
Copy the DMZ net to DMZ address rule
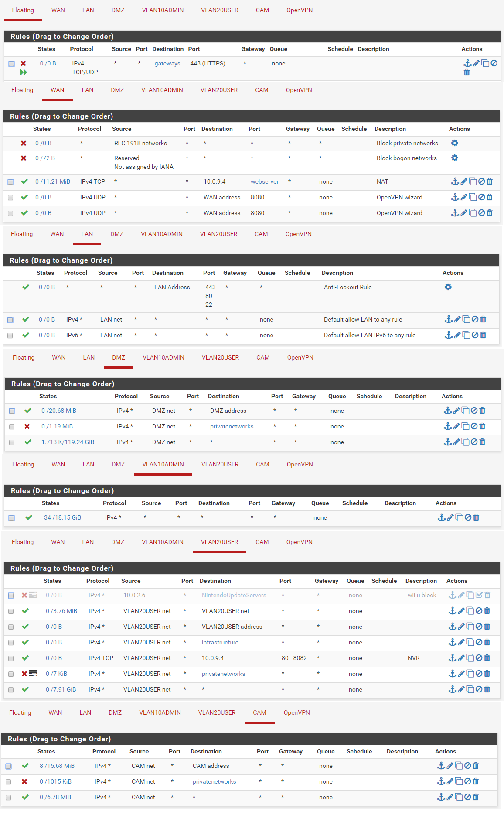coord(465,411)
